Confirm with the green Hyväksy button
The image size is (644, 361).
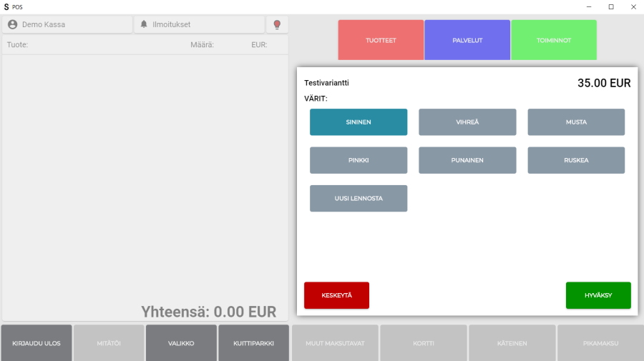[598, 295]
